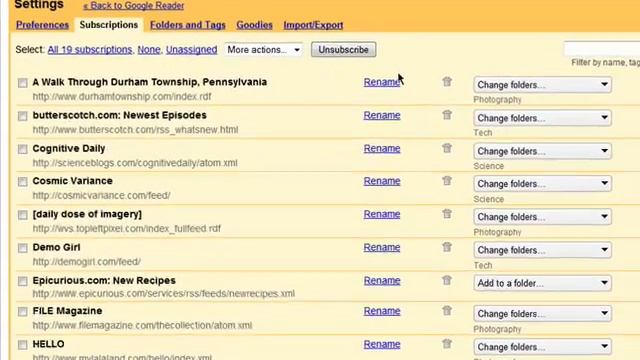This screenshot has height=360, width=640.
Task: Click Rename for butterscotch.com
Action: coord(382,115)
